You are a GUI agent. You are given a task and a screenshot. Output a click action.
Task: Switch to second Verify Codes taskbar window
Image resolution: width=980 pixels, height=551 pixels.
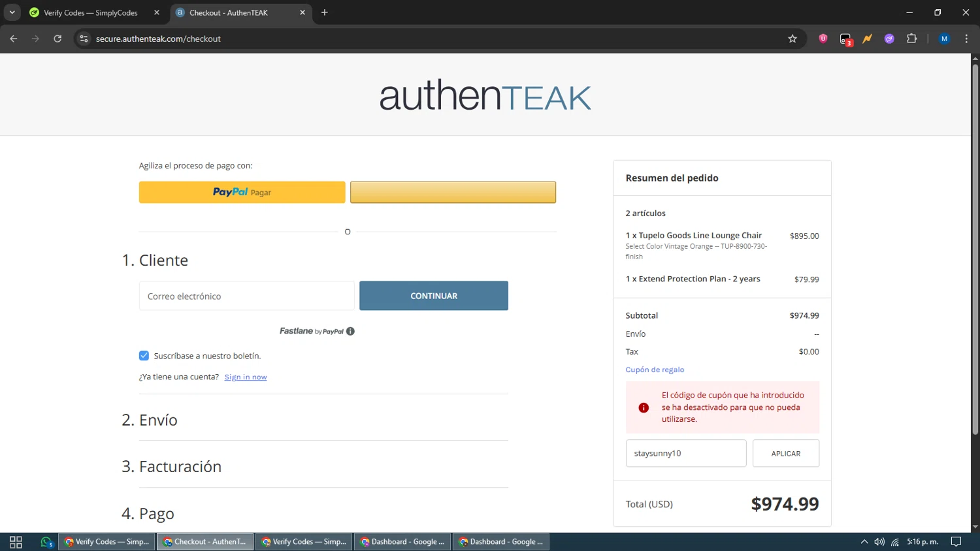[x=304, y=542]
